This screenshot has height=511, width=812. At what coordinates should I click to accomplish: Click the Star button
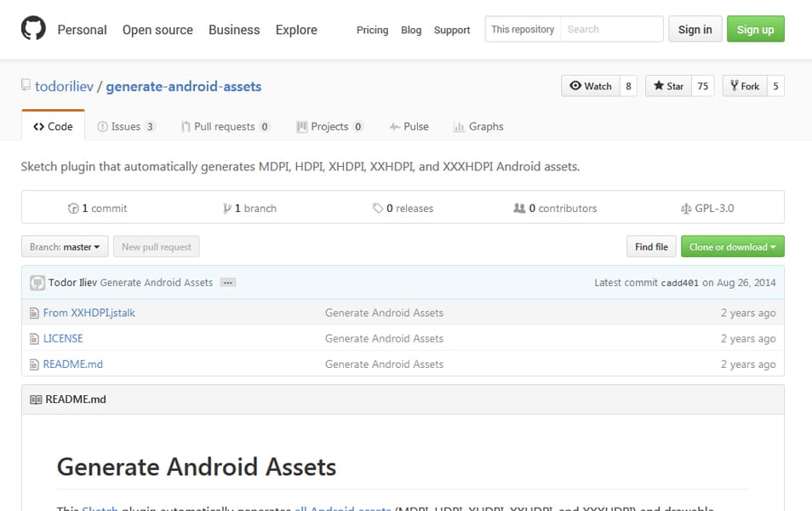pyautogui.click(x=668, y=86)
